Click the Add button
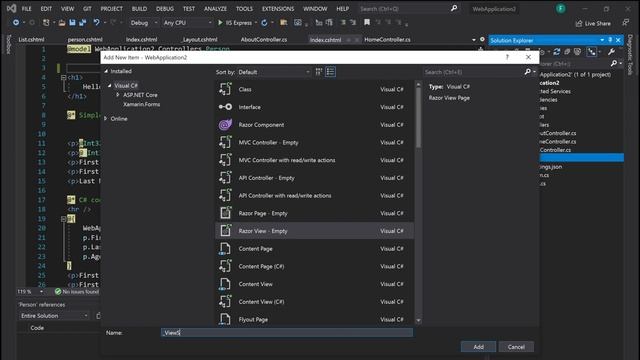This screenshot has width=640, height=360. pos(478,347)
